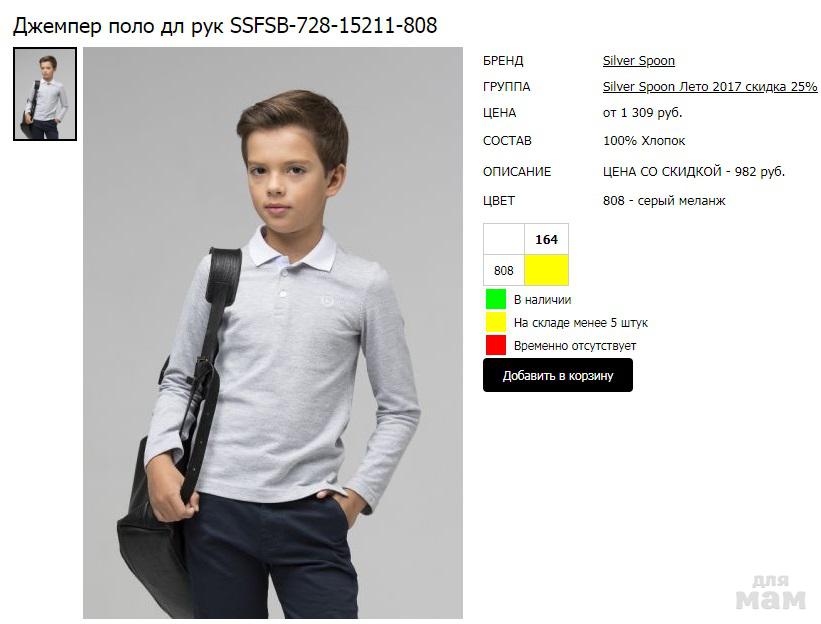The height and width of the screenshot is (624, 821).
Task: Click the green В наличии legend square
Action: pyautogui.click(x=495, y=299)
